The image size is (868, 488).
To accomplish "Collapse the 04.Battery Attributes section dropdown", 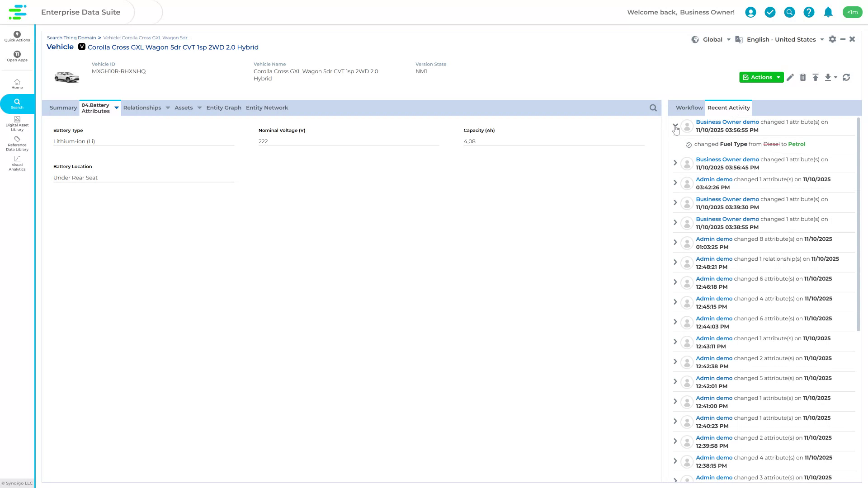I will (117, 108).
